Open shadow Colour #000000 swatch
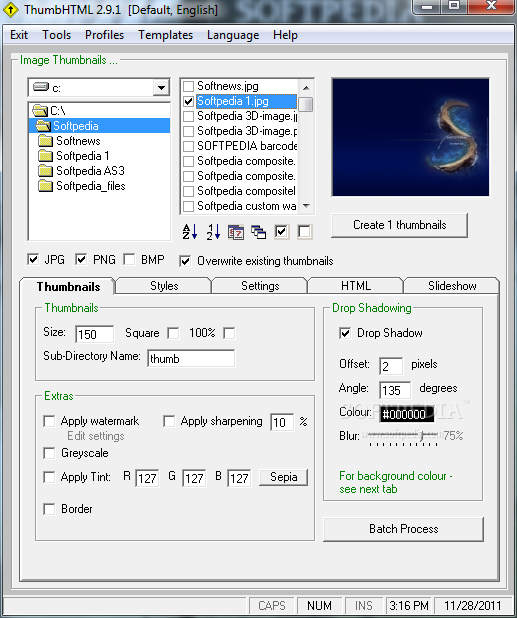Image resolution: width=517 pixels, height=618 pixels. point(407,414)
